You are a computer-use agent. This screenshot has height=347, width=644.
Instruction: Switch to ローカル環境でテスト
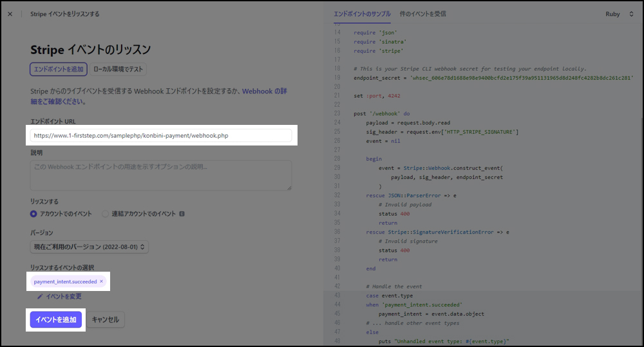[118, 69]
